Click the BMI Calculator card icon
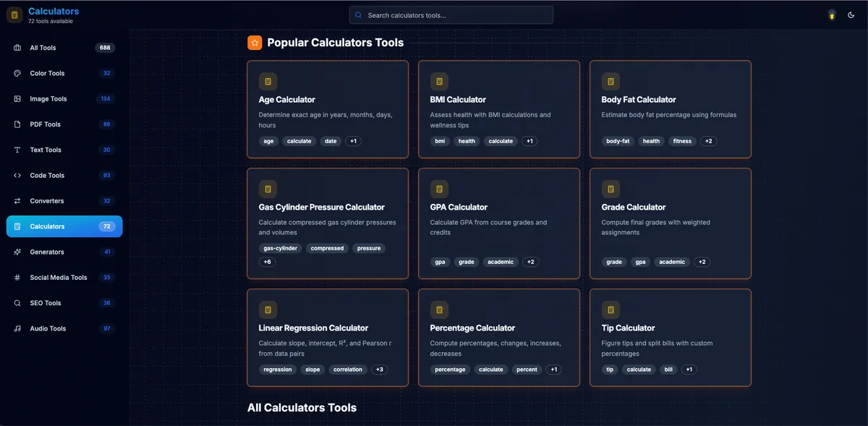868x426 pixels. point(439,82)
